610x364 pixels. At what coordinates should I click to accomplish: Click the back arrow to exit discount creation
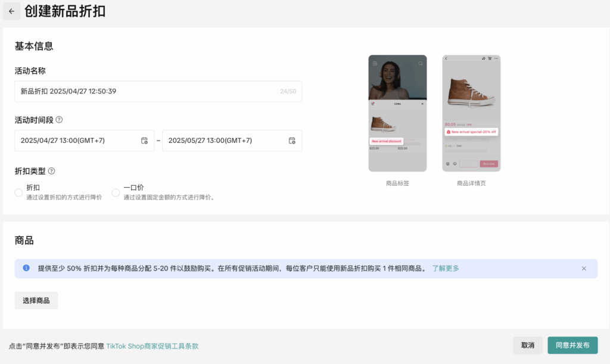tap(11, 11)
